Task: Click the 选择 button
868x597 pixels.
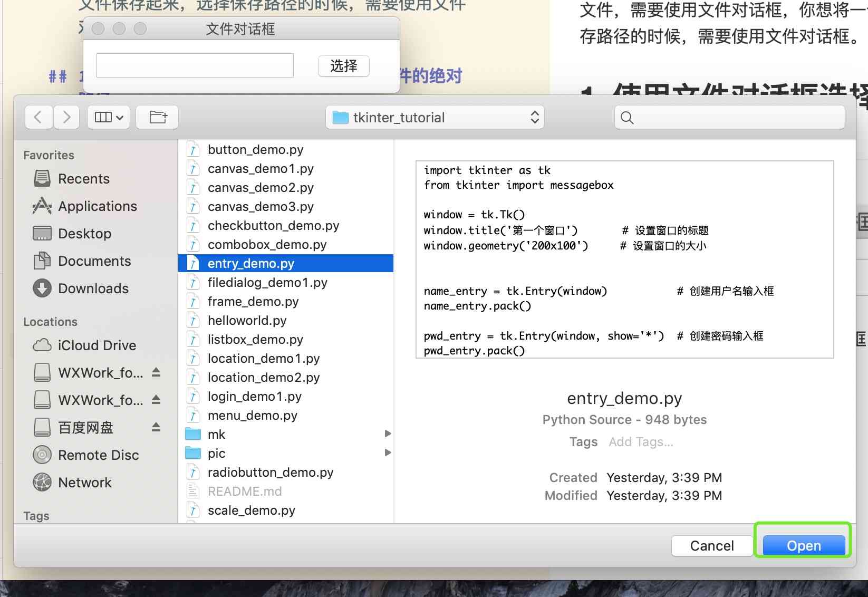Action: 343,66
